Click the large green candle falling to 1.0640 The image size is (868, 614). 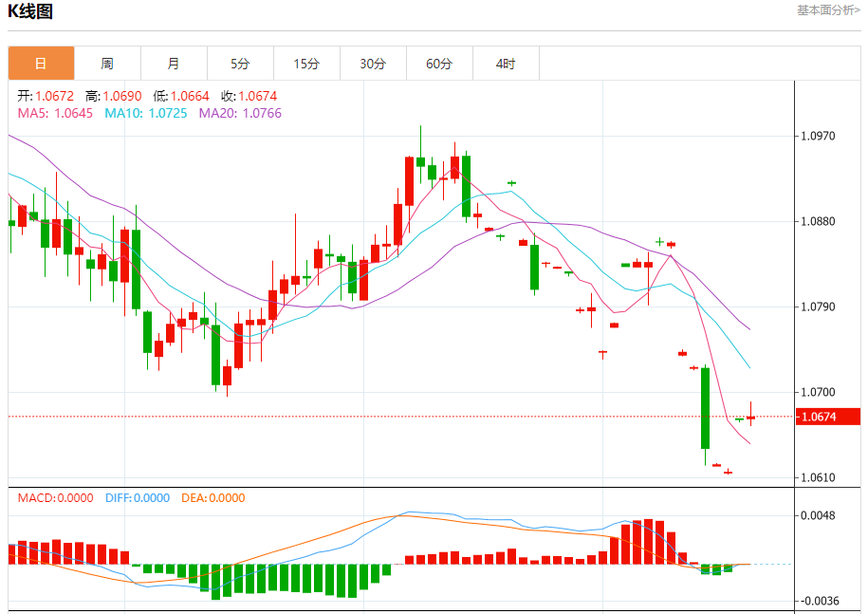(705, 408)
